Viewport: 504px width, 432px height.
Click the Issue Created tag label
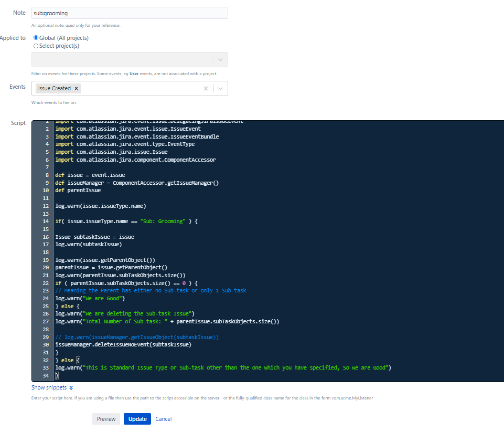pyautogui.click(x=55, y=89)
